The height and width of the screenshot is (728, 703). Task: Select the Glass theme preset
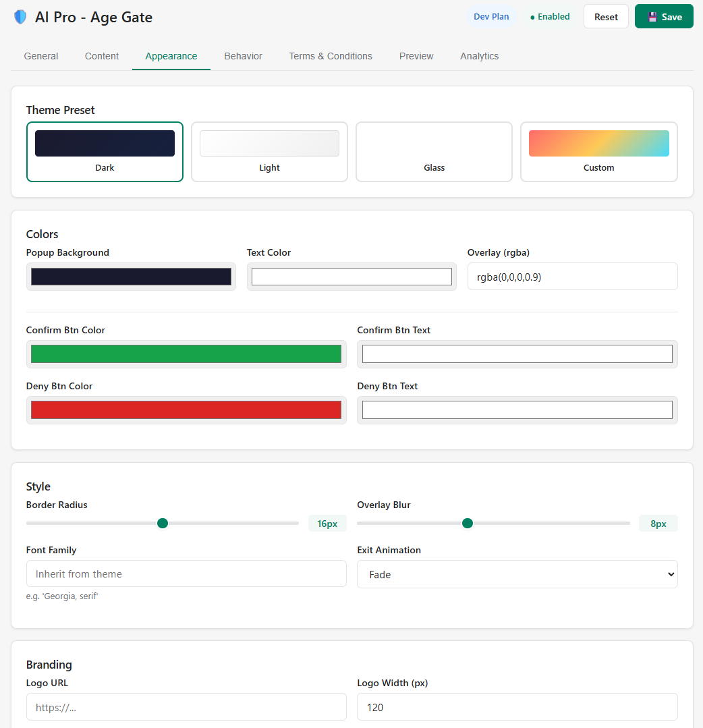click(434, 151)
